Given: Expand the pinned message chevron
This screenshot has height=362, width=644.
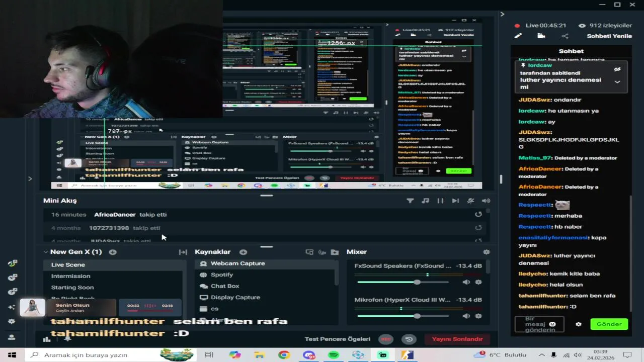Looking at the screenshot, I should coord(617,82).
